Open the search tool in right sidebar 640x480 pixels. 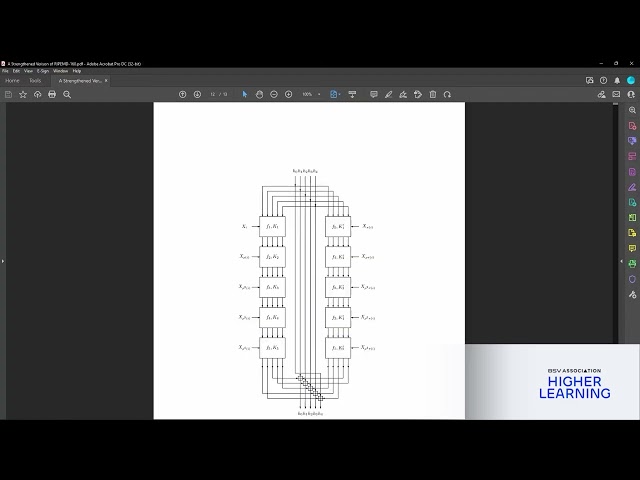(x=632, y=110)
